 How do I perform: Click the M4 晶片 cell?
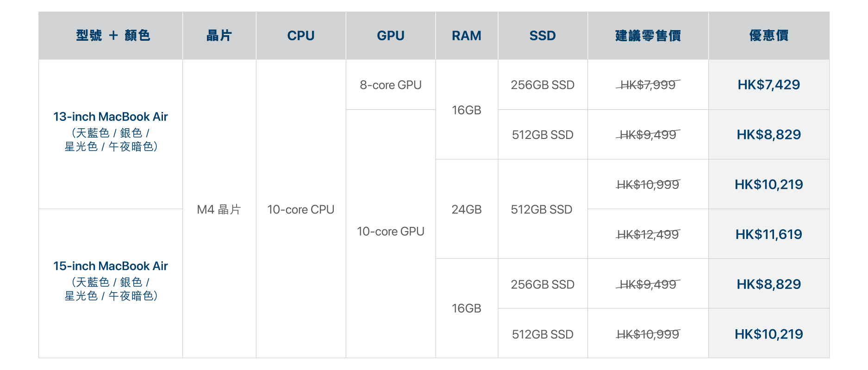219,210
